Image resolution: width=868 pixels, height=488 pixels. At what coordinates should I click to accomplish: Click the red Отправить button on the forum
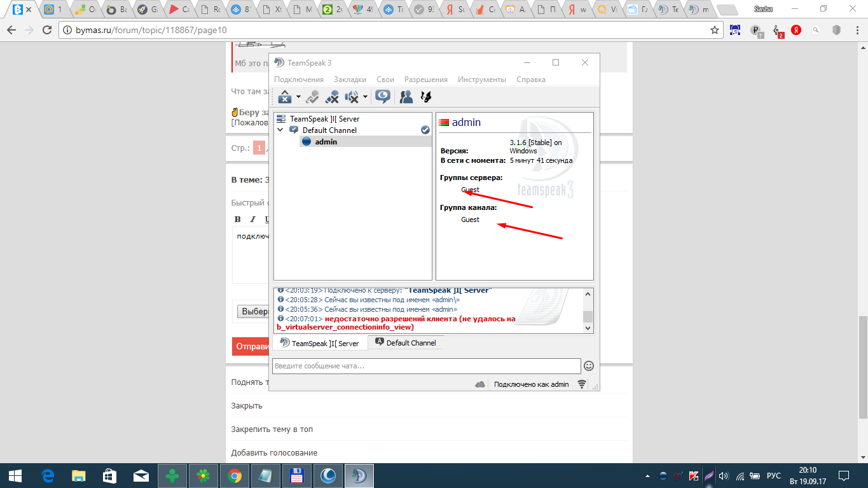click(x=251, y=347)
